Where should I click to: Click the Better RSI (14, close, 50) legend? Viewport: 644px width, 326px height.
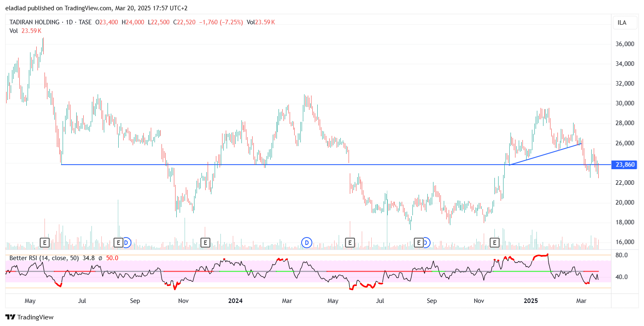click(44, 258)
